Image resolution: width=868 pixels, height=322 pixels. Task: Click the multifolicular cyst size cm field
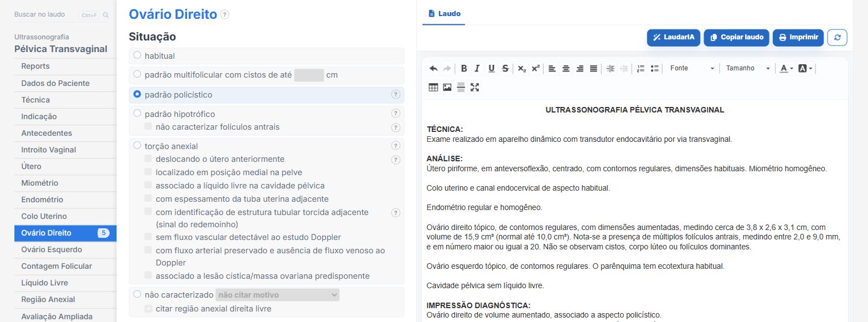pos(309,75)
